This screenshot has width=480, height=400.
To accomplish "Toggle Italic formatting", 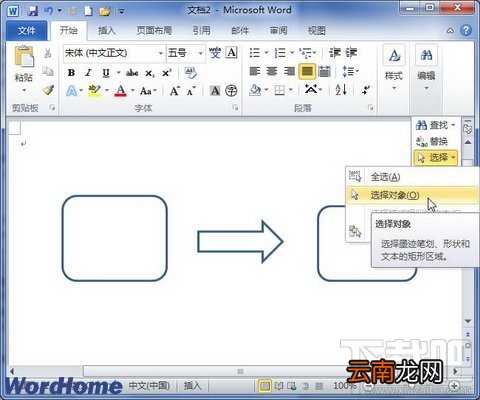I will point(88,73).
